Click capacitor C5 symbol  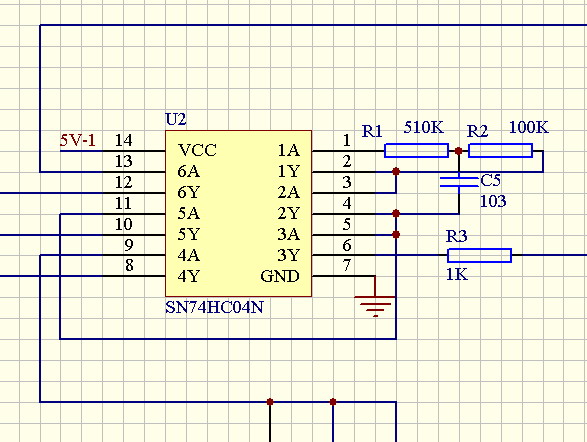click(x=459, y=182)
